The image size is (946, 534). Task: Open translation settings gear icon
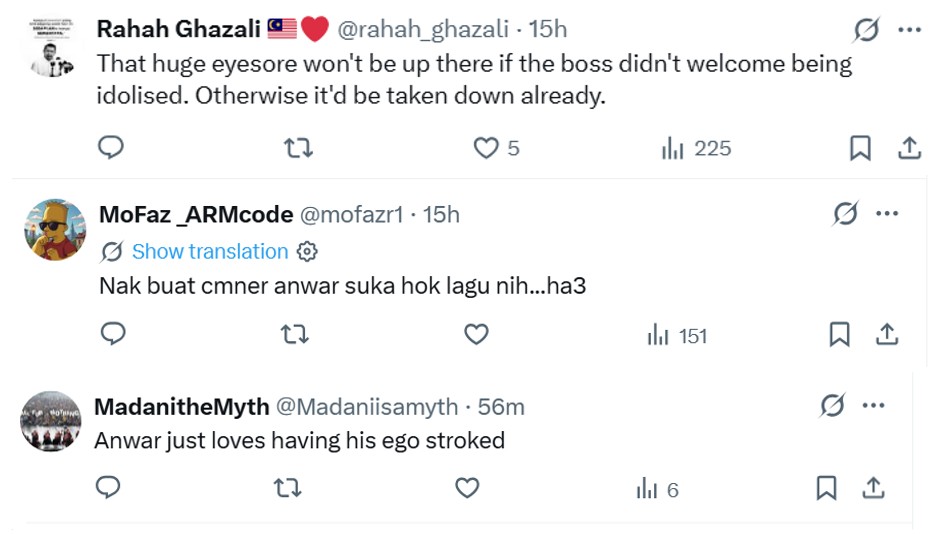click(308, 251)
